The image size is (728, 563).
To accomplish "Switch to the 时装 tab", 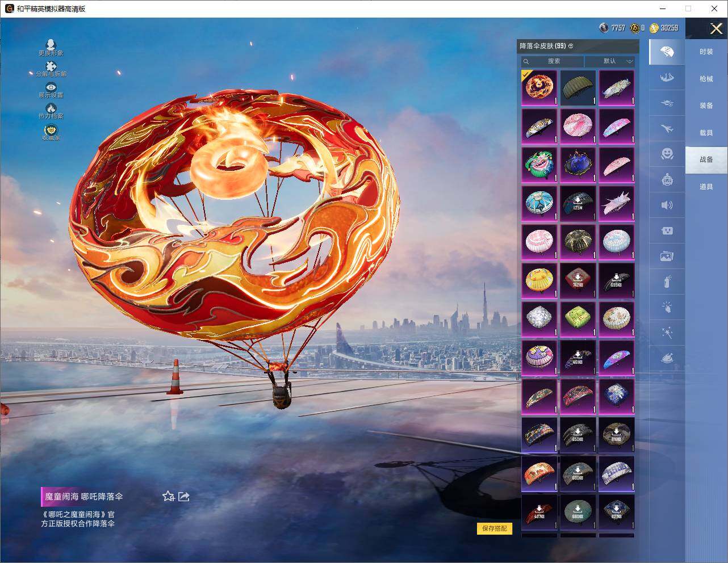I will tap(706, 52).
